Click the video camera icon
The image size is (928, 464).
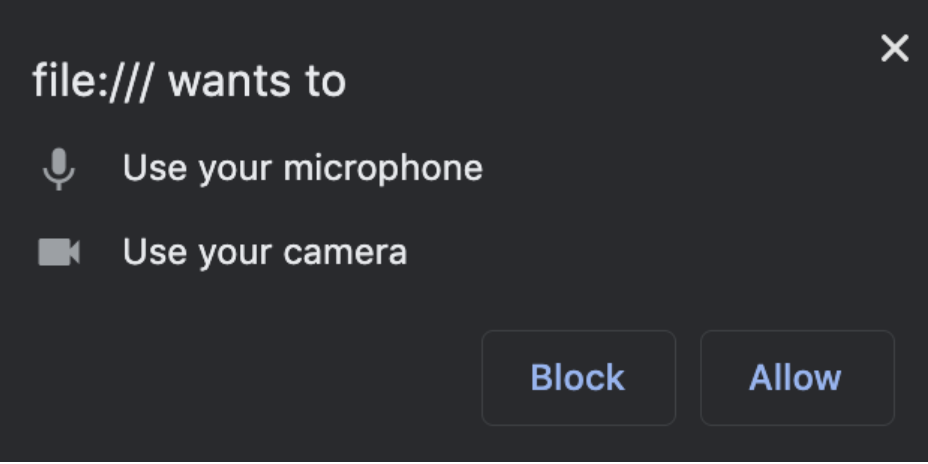point(59,253)
